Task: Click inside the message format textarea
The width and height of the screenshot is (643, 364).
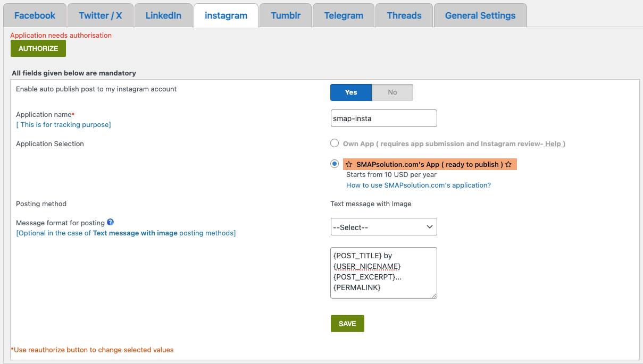Action: pyautogui.click(x=383, y=273)
